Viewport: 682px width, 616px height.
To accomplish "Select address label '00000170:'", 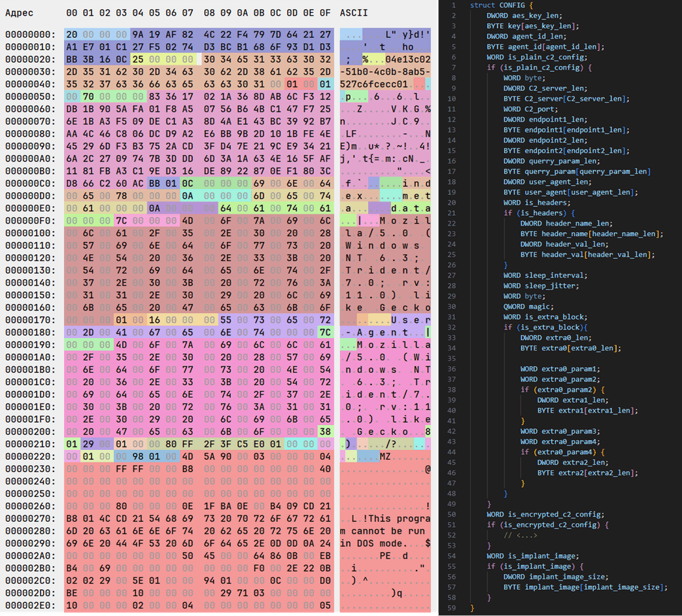I will pyautogui.click(x=31, y=320).
